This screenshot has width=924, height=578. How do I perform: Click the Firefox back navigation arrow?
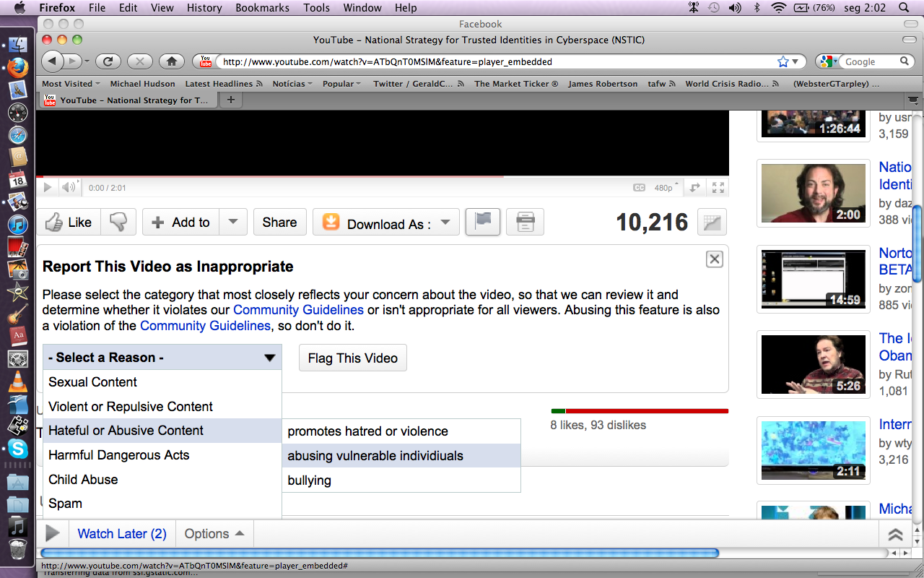coord(53,61)
